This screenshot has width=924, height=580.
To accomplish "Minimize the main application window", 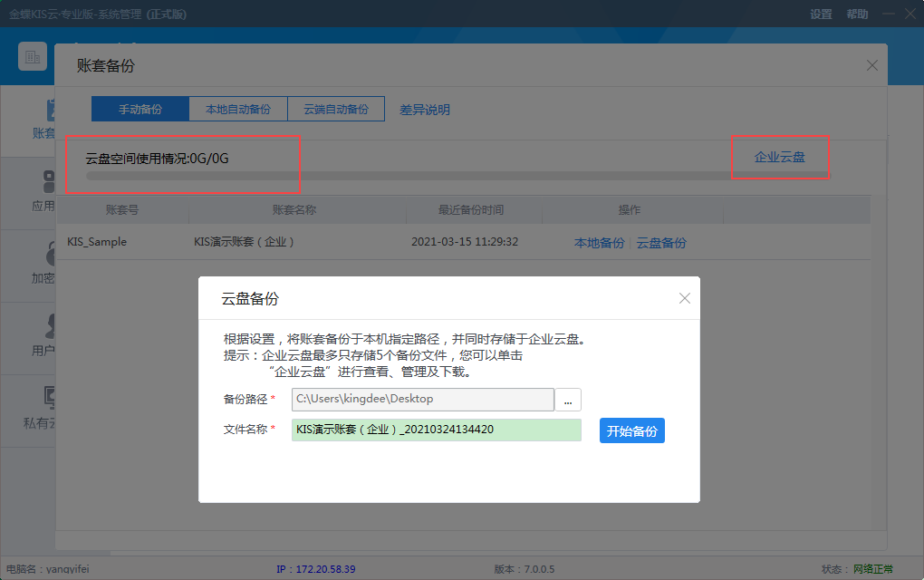I will [x=889, y=14].
